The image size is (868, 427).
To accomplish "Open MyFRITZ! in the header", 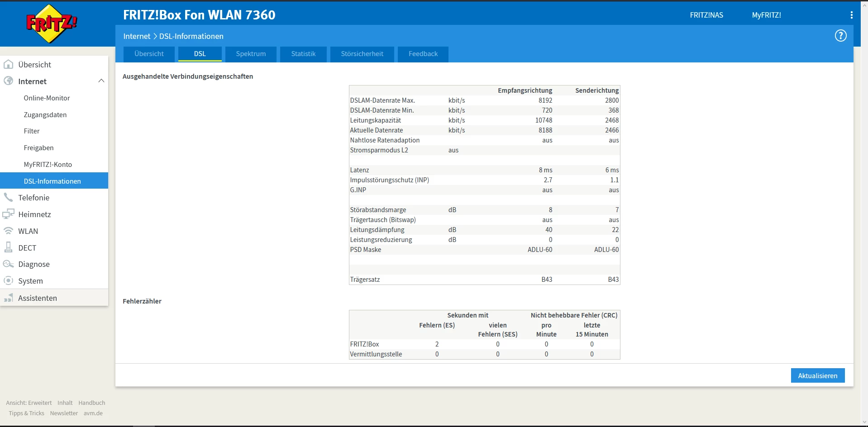I will [766, 15].
